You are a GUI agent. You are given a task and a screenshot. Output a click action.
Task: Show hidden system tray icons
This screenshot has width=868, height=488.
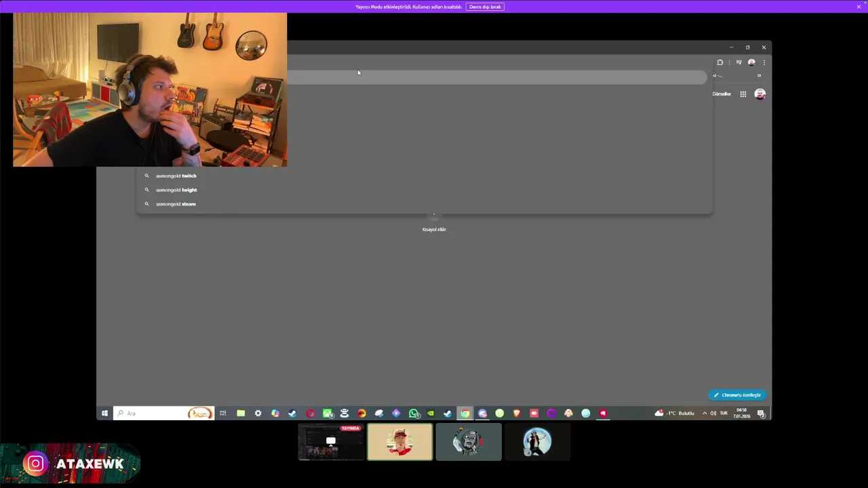(x=705, y=413)
